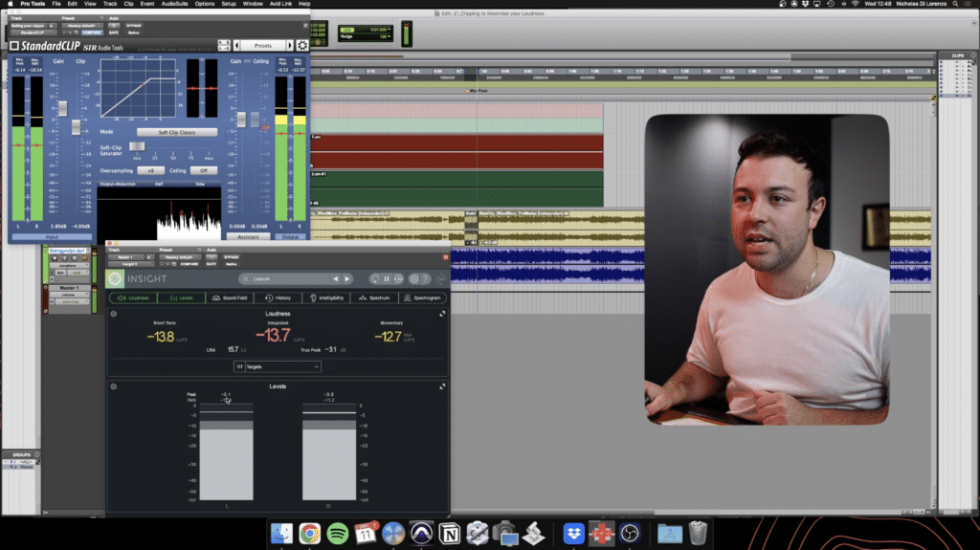This screenshot has width=980, height=550.
Task: Open the Pro Tools File menu
Action: pos(56,4)
